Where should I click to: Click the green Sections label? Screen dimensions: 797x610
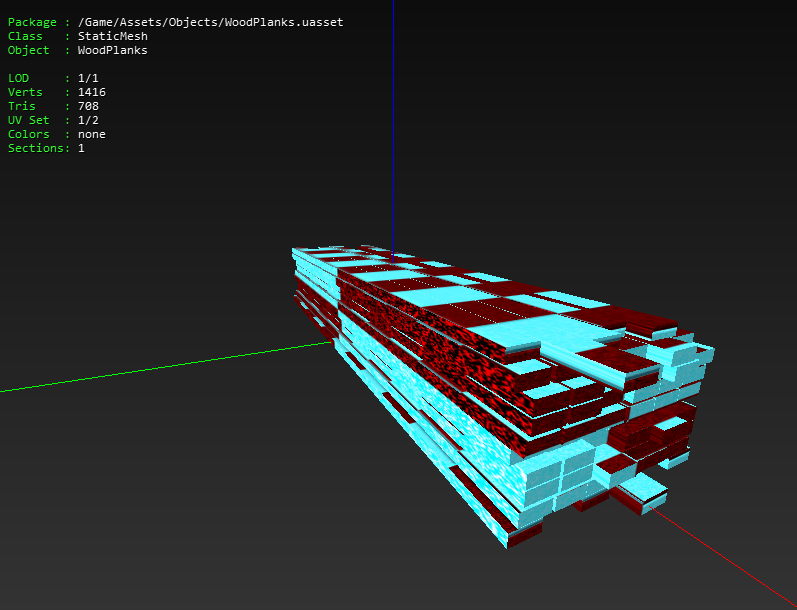point(36,148)
